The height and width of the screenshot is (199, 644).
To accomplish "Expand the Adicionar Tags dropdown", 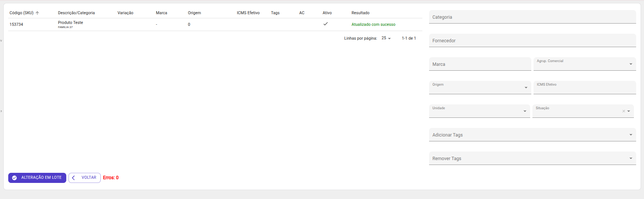I will pyautogui.click(x=631, y=135).
